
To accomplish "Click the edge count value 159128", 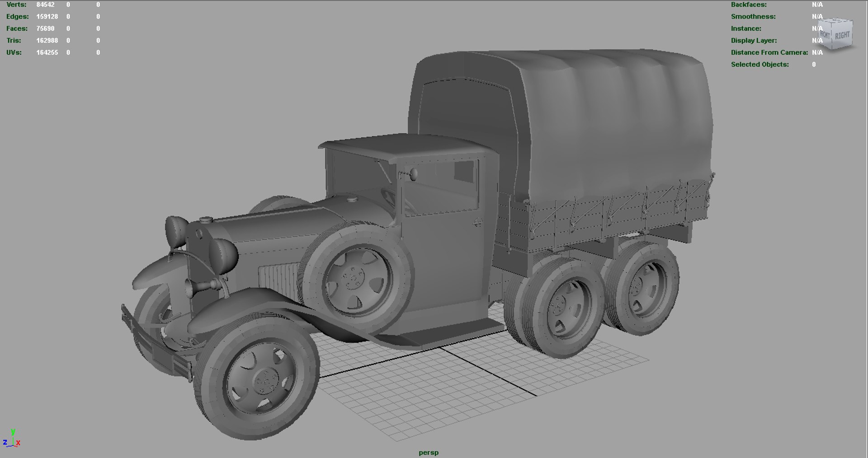I will (x=47, y=16).
